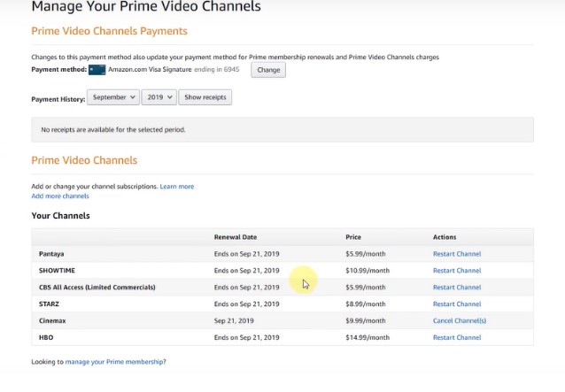Click the Renewal Date column header
This screenshot has width=565, height=392.
(x=236, y=237)
